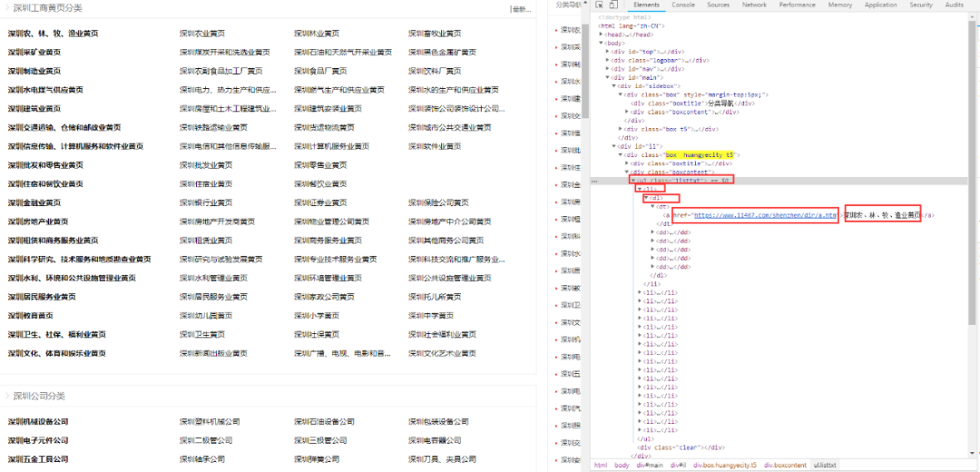Expand the div id="nav" node

(x=607, y=69)
